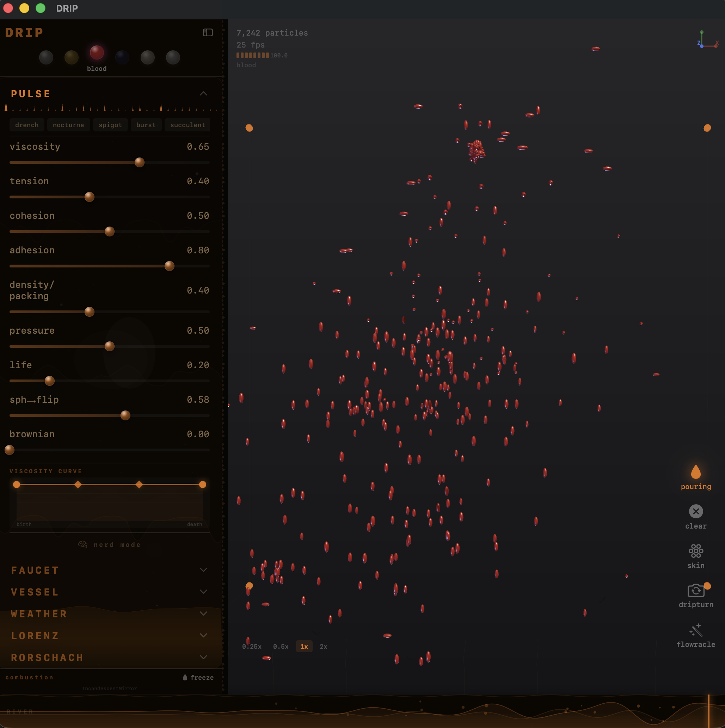Click the brain icon next to nerd mode
725x728 pixels.
click(84, 544)
